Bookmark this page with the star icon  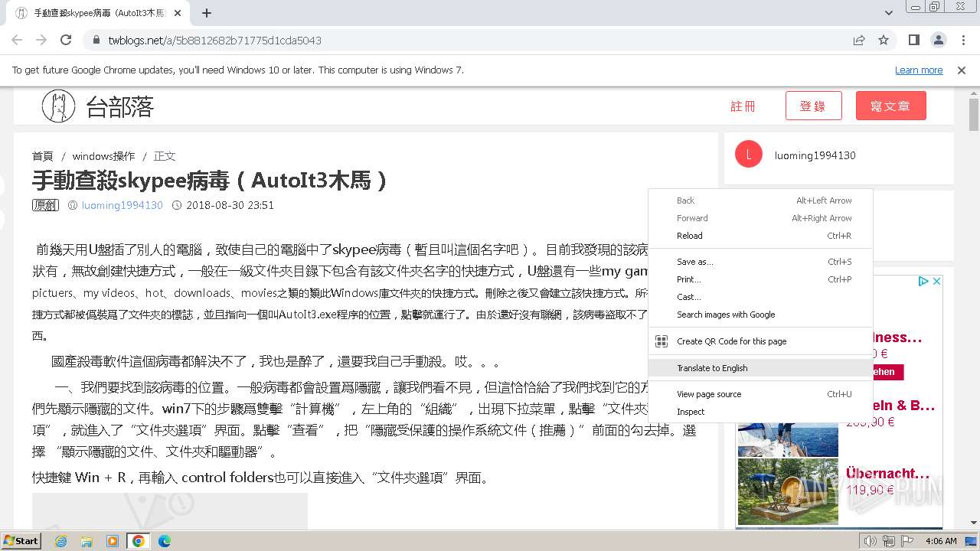click(884, 40)
